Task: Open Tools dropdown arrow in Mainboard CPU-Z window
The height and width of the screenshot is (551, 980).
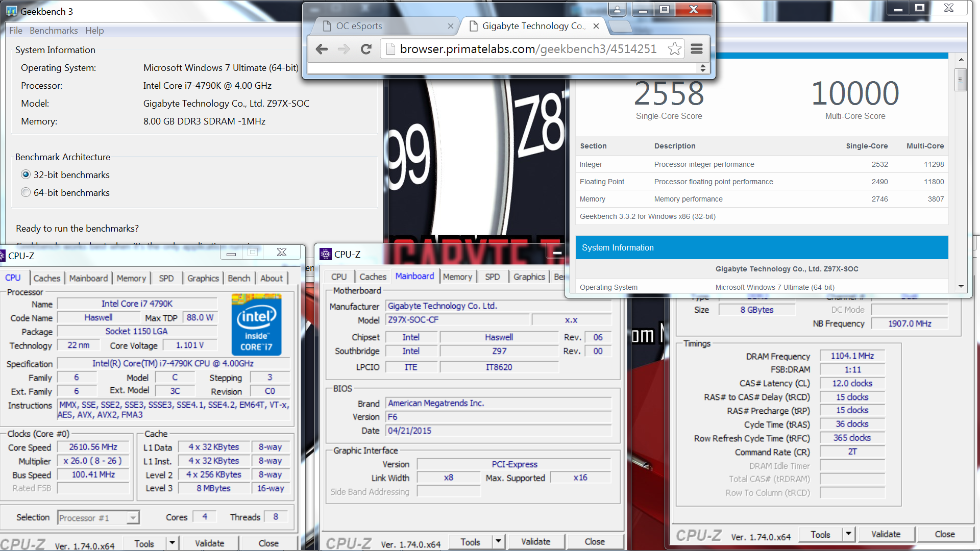Action: [x=498, y=541]
